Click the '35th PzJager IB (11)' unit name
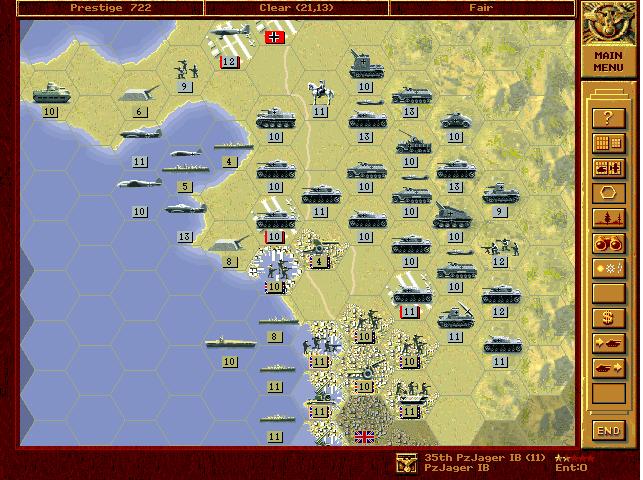The image size is (643, 480). coord(485,457)
